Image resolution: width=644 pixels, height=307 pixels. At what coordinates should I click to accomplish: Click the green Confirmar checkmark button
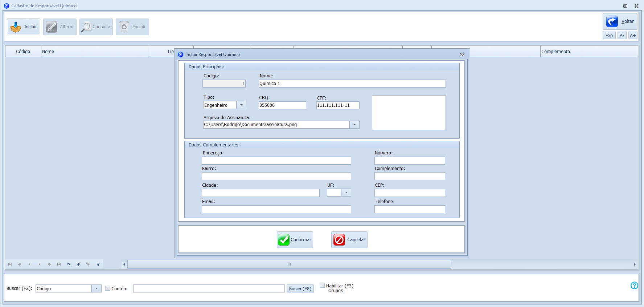295,240
